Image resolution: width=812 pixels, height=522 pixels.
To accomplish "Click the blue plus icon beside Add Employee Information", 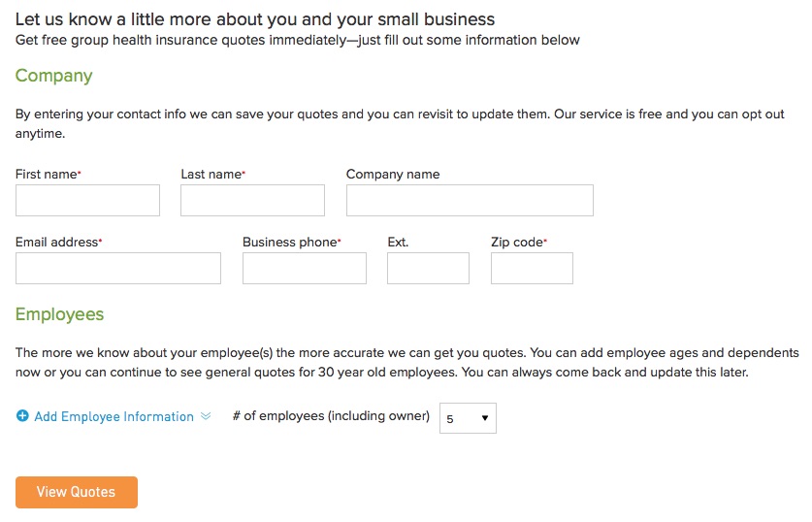I will point(22,416).
